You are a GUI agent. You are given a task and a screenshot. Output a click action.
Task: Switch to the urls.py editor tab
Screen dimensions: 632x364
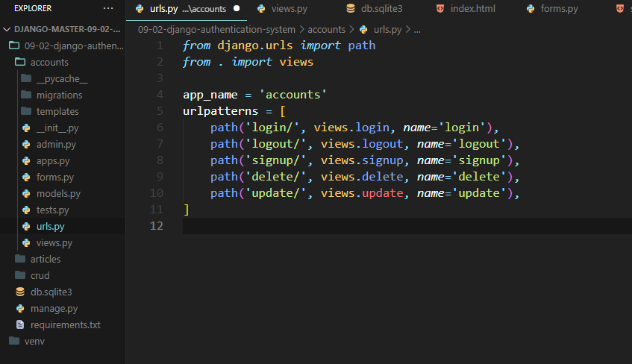tap(187, 9)
